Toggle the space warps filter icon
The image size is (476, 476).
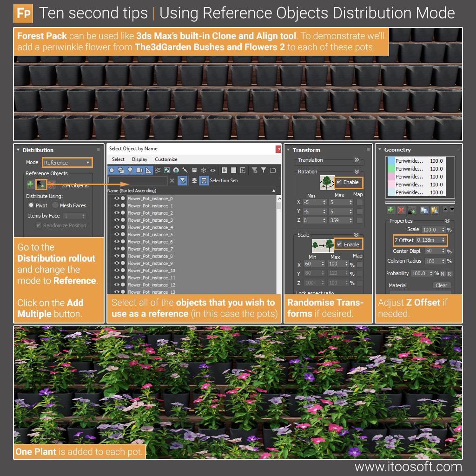pyautogui.click(x=158, y=170)
